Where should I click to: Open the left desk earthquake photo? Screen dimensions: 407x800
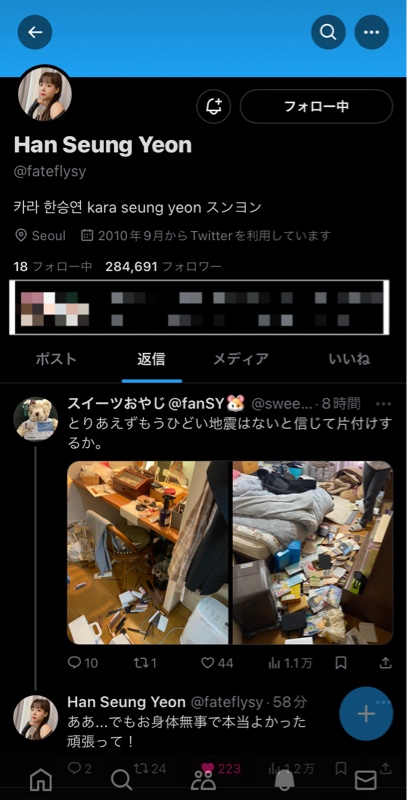148,553
